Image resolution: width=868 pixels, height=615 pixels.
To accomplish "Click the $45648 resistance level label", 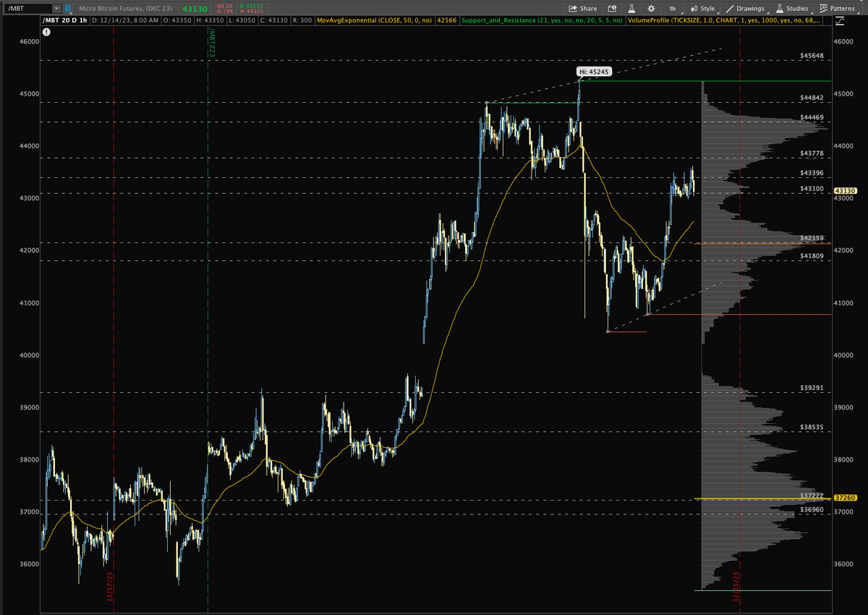I will pos(812,56).
